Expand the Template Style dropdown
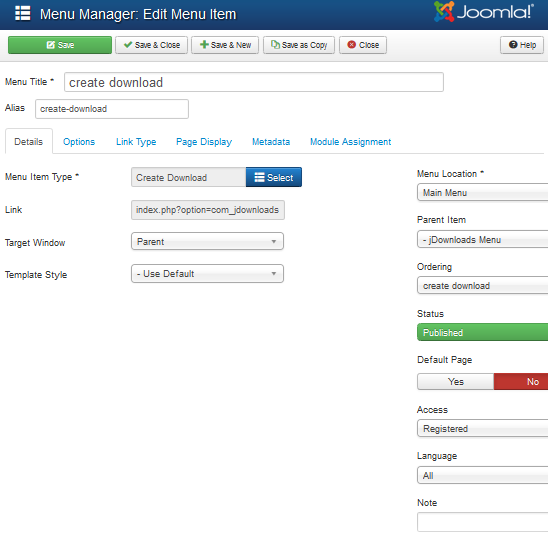The width and height of the screenshot is (548, 542). [207, 274]
